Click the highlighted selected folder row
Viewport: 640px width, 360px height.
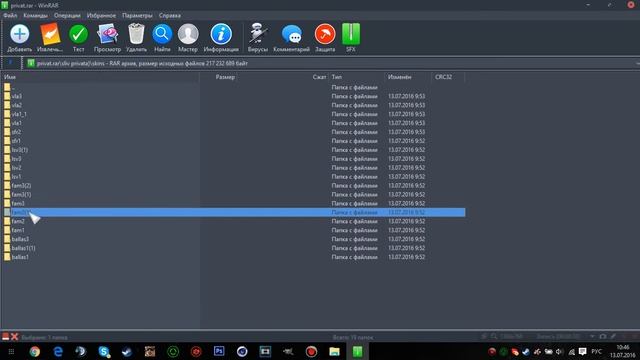[233, 212]
